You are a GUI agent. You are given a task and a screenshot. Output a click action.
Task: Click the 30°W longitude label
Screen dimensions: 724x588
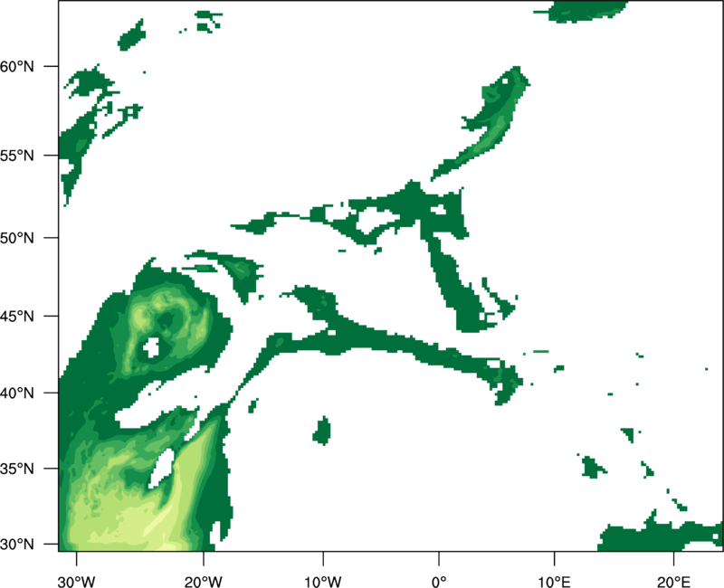77,582
